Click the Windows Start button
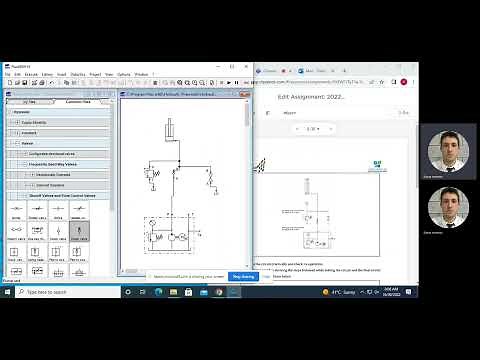Image resolution: width=480 pixels, height=360 pixels. (7, 292)
